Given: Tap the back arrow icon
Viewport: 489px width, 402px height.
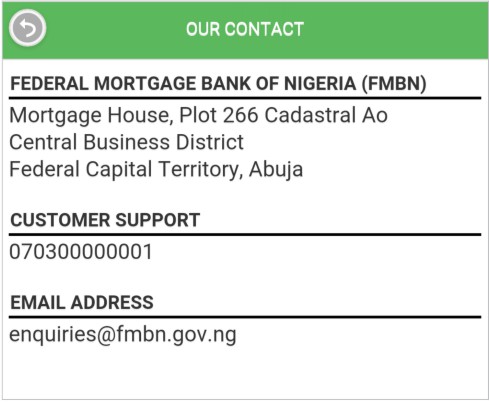Looking at the screenshot, I should click(27, 28).
